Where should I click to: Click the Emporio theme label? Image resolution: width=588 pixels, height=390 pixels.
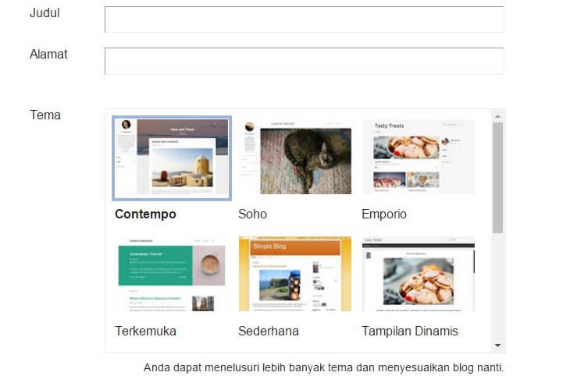384,214
